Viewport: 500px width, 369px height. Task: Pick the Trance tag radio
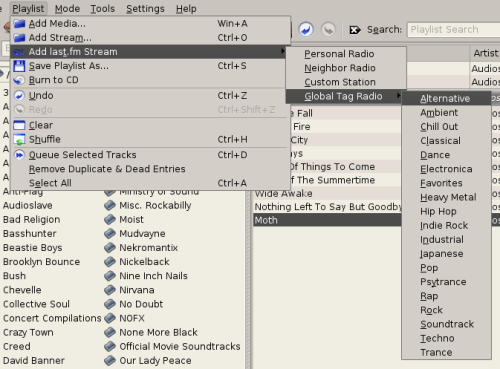click(x=446, y=352)
